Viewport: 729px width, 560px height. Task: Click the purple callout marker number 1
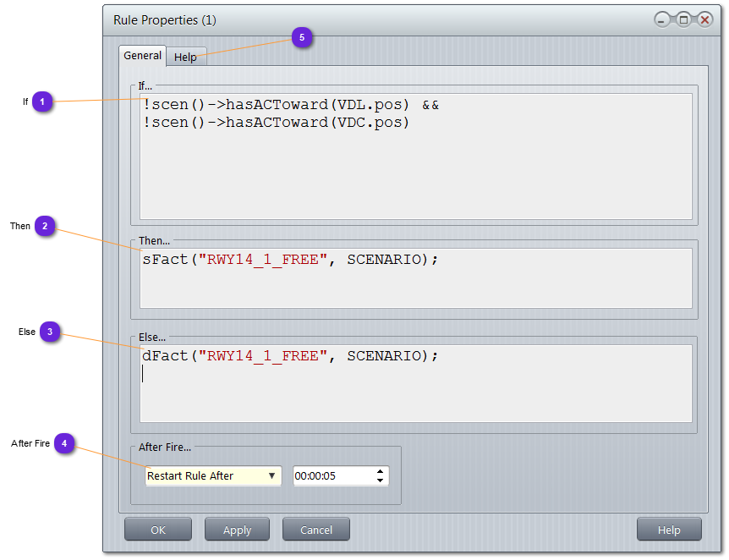click(x=43, y=102)
